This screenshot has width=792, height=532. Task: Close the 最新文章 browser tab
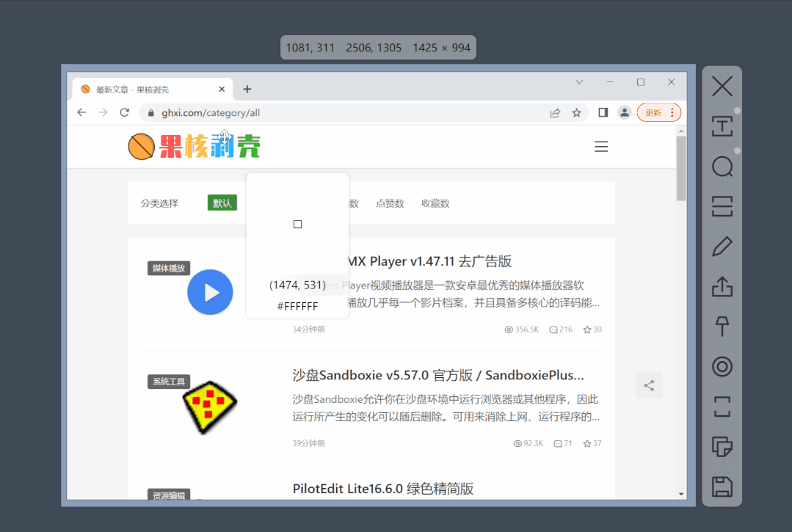click(222, 90)
